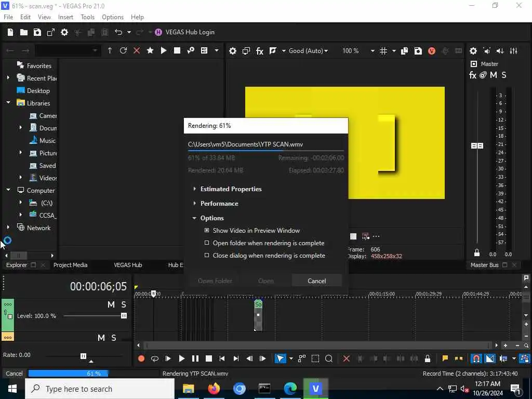Click the Explorer refresh icon

click(123, 50)
